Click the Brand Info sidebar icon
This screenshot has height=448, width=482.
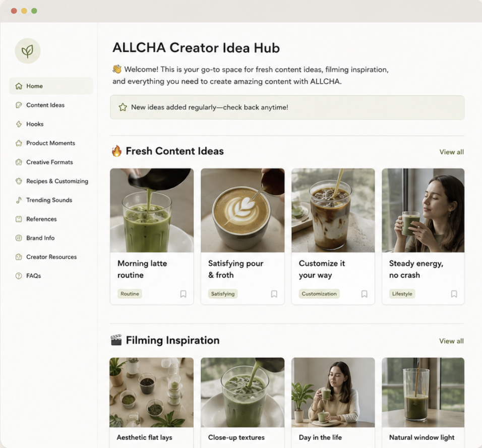point(19,238)
